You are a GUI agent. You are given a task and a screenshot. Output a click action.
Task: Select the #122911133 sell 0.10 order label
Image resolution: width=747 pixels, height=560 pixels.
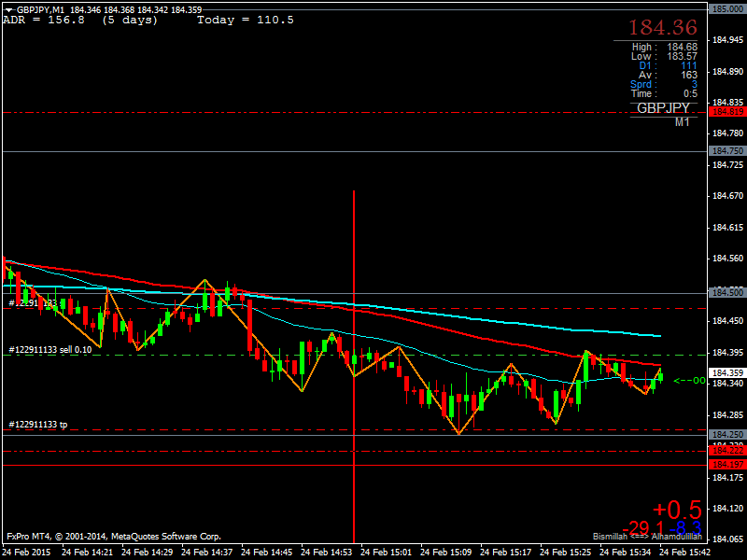(x=50, y=350)
